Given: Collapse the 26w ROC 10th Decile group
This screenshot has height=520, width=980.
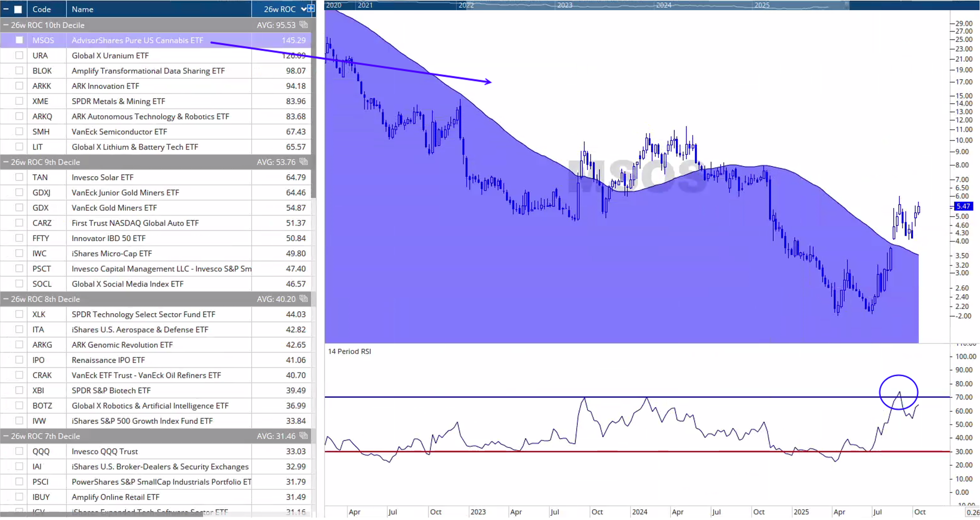Looking at the screenshot, I should point(6,25).
